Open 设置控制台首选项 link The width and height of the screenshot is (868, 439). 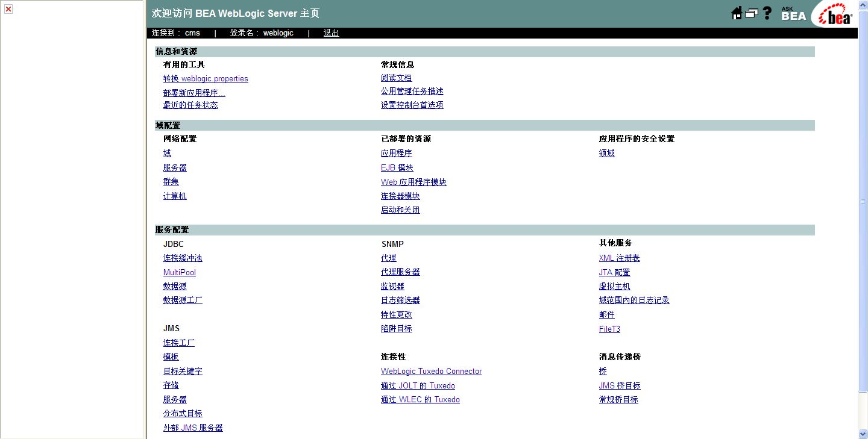pyautogui.click(x=412, y=105)
